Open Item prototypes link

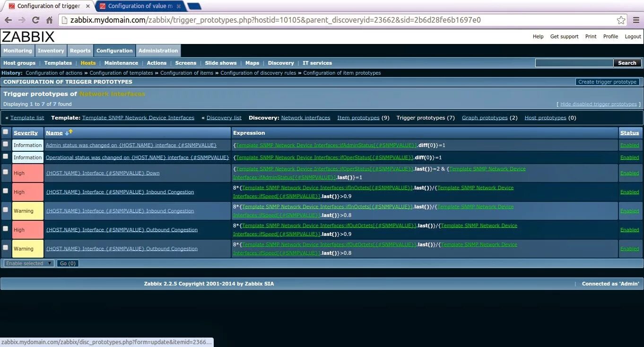point(358,118)
